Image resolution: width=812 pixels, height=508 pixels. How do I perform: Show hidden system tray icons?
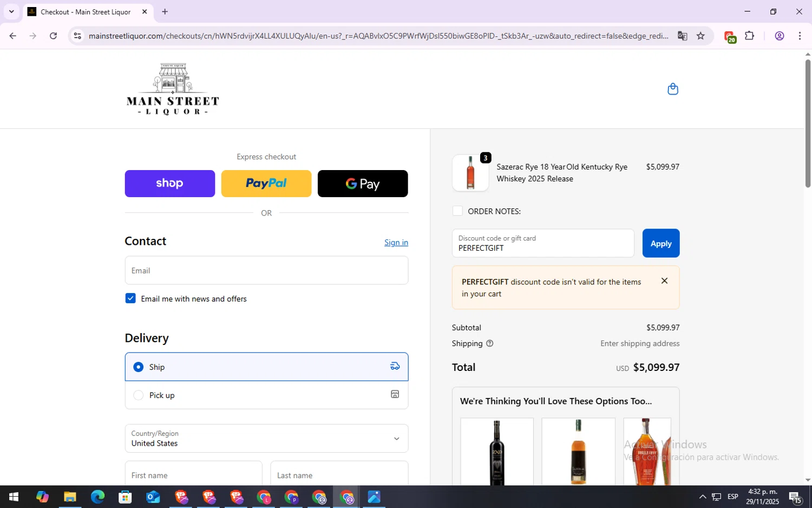point(702,497)
